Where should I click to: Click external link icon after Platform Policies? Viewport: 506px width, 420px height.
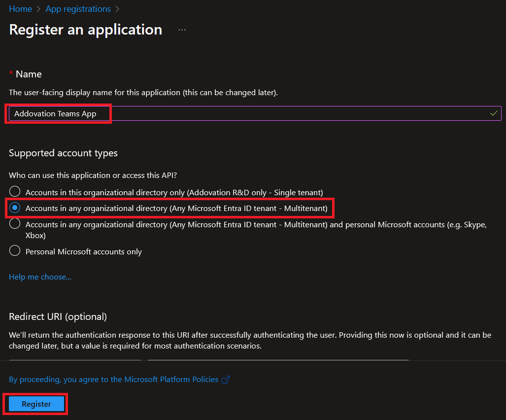click(x=226, y=380)
